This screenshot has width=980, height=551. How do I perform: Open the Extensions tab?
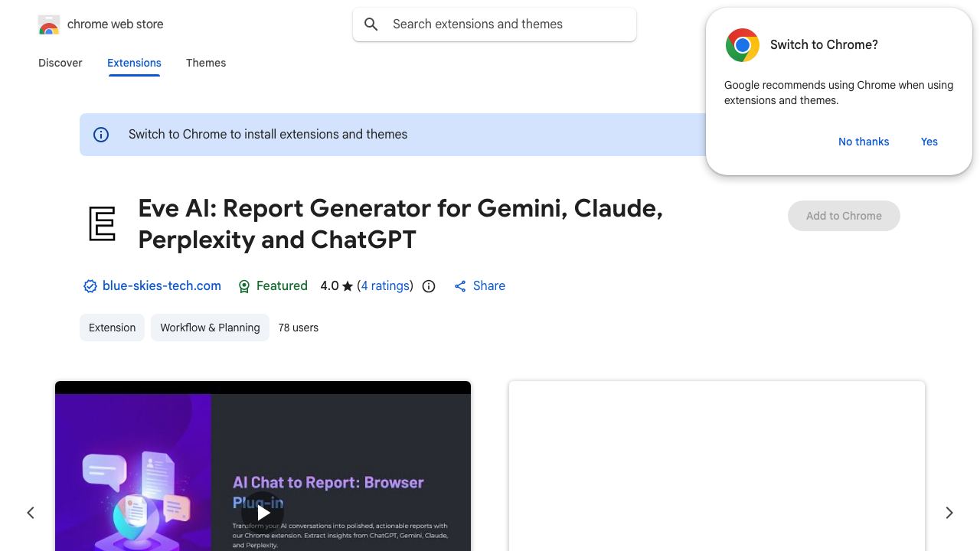click(x=134, y=63)
